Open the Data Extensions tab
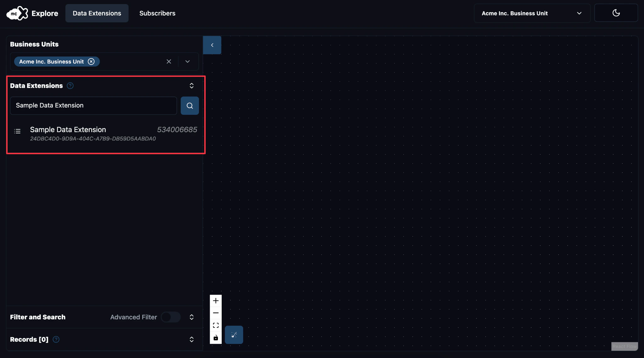The height and width of the screenshot is (358, 644). point(97,13)
